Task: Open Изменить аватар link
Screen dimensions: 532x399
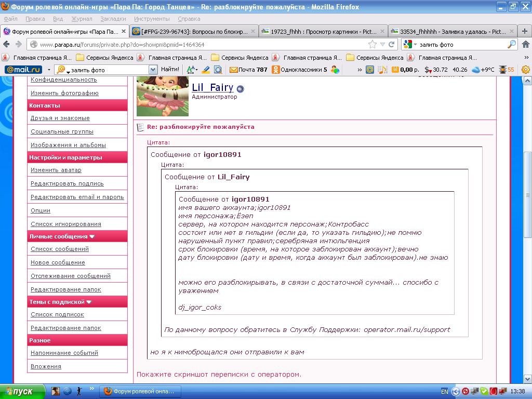Action: pos(56,170)
